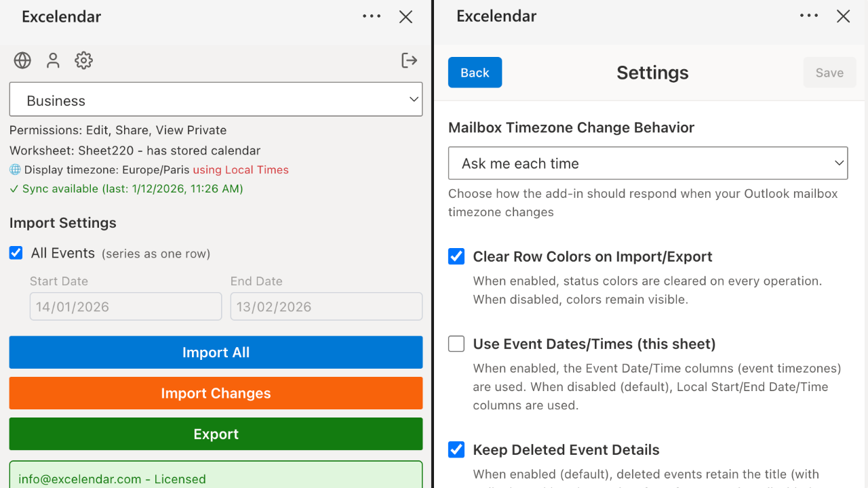Uncheck Keep Deleted Event Details
The height and width of the screenshot is (488, 868).
(x=456, y=449)
